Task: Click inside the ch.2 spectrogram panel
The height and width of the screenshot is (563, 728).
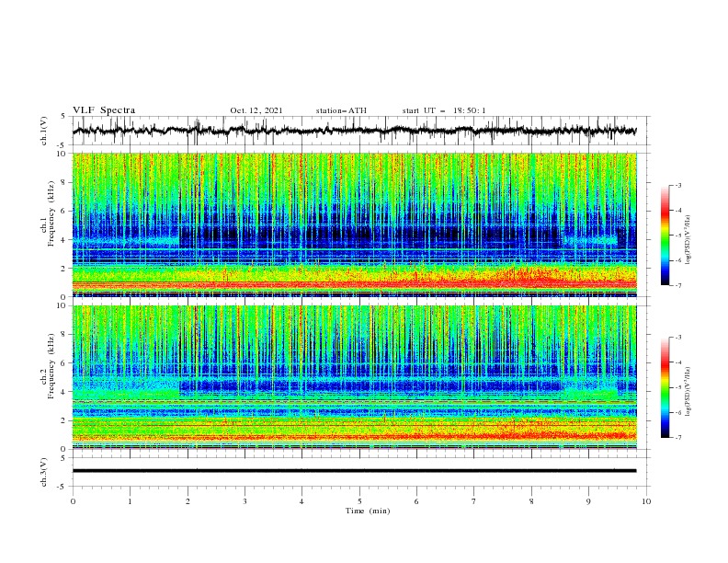Action: (x=355, y=377)
